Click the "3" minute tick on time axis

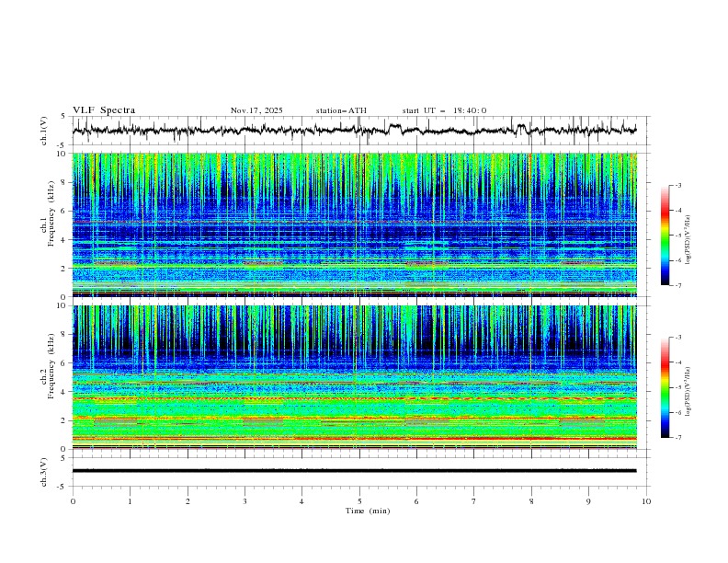tap(245, 501)
